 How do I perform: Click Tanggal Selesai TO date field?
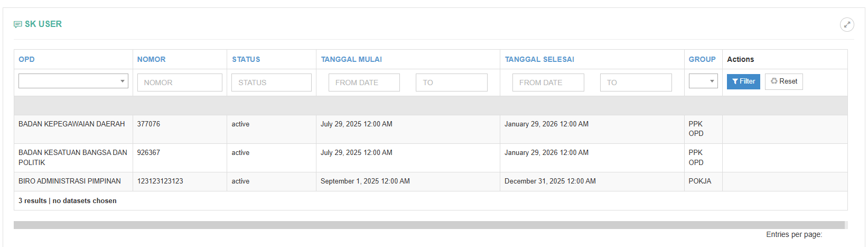[636, 83]
